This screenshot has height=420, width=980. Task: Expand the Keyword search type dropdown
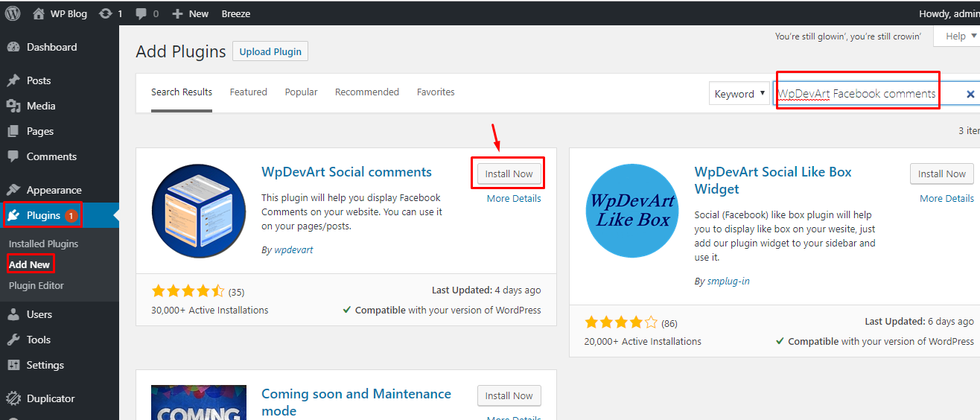739,93
